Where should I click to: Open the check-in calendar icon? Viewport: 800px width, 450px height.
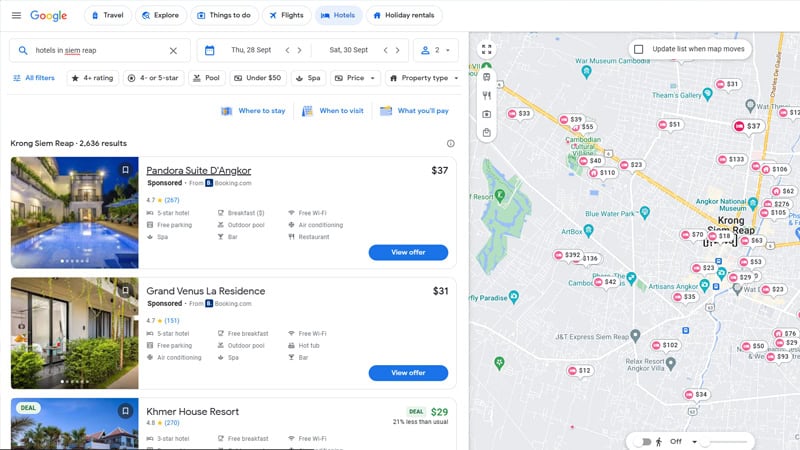(x=209, y=50)
